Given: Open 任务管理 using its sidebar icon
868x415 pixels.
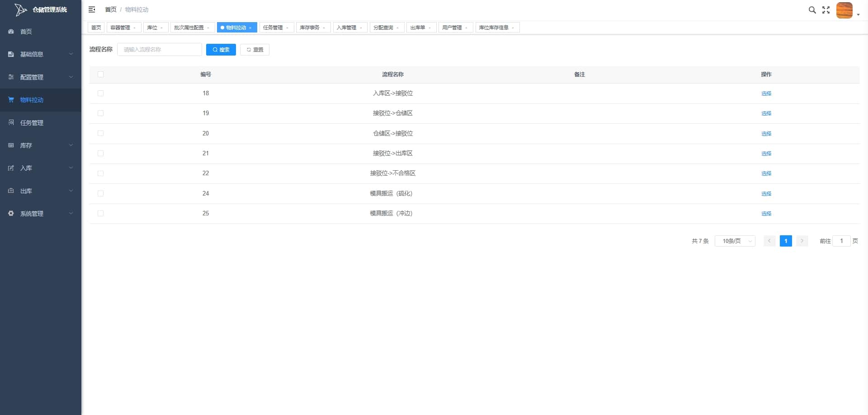Looking at the screenshot, I should (x=11, y=122).
